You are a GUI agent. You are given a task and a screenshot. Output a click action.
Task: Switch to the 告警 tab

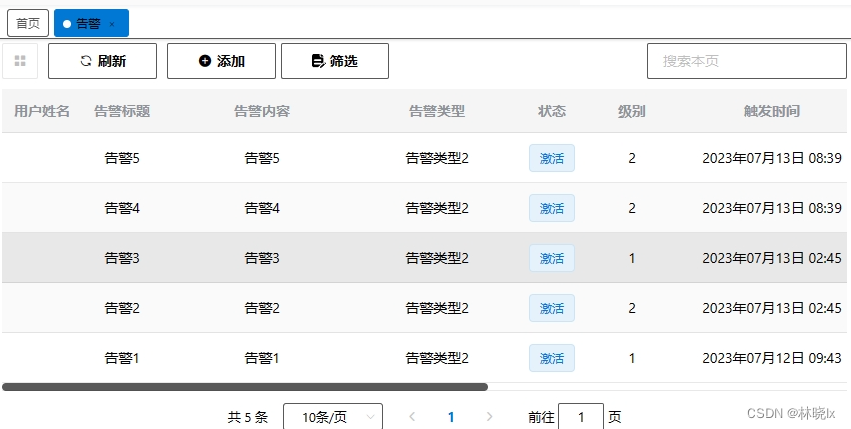pos(91,23)
